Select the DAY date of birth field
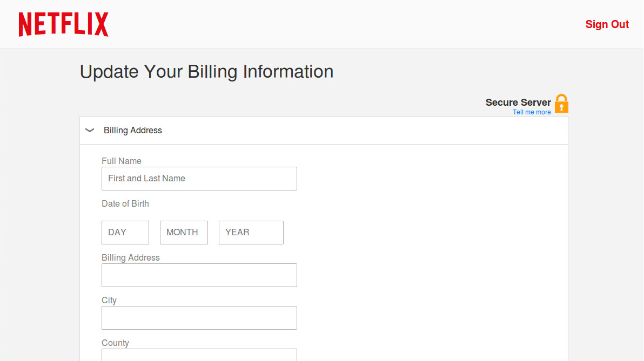This screenshot has height=361, width=644. pos(125,233)
